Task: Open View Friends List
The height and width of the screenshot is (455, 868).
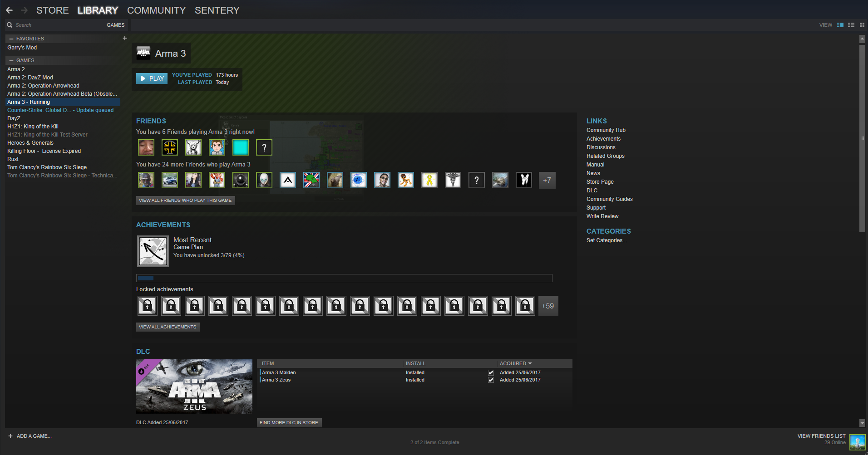Action: tap(821, 436)
